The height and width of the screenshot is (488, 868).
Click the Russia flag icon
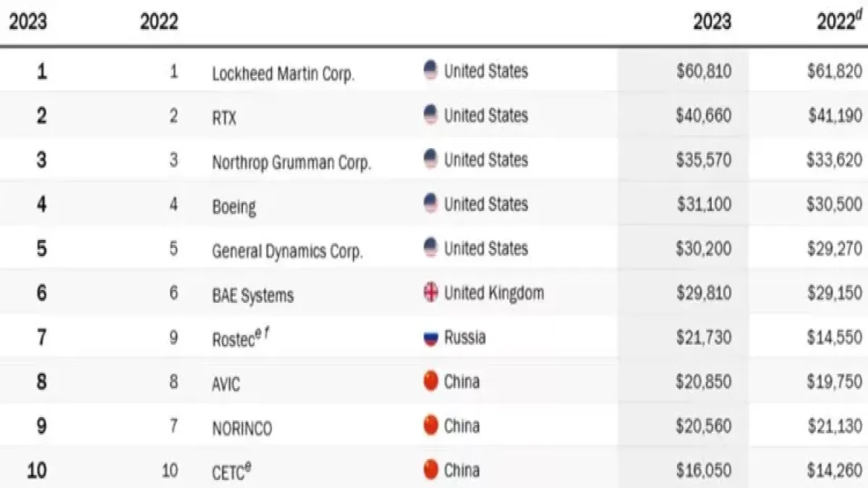point(430,338)
